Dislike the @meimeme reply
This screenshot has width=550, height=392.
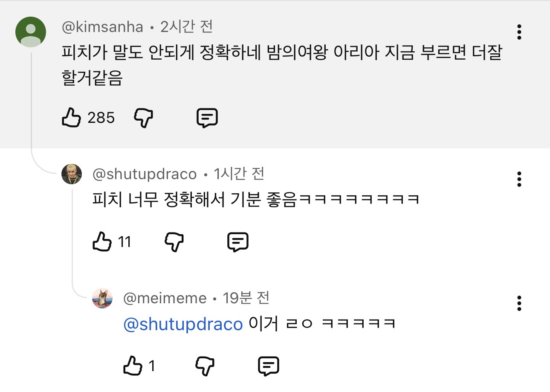pos(205,366)
